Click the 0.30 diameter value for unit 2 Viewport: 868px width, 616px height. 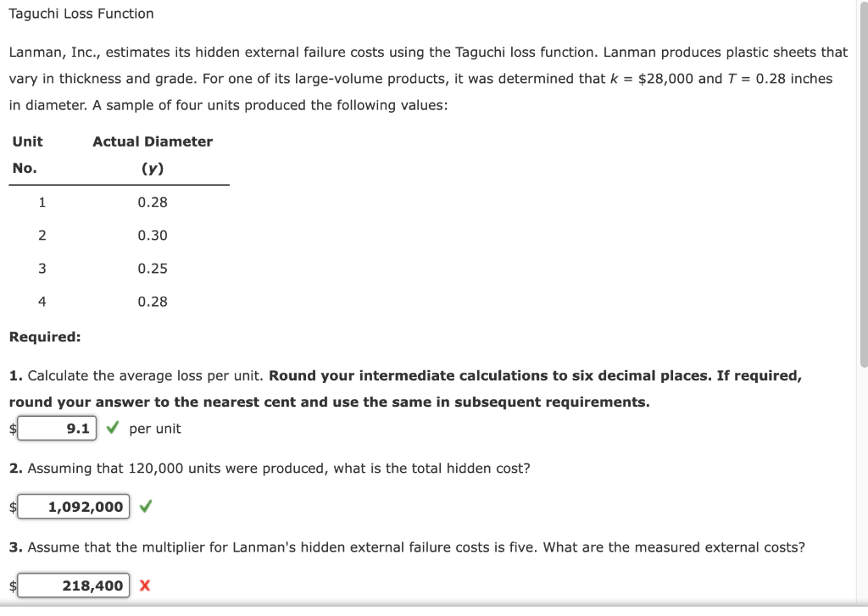(x=153, y=236)
